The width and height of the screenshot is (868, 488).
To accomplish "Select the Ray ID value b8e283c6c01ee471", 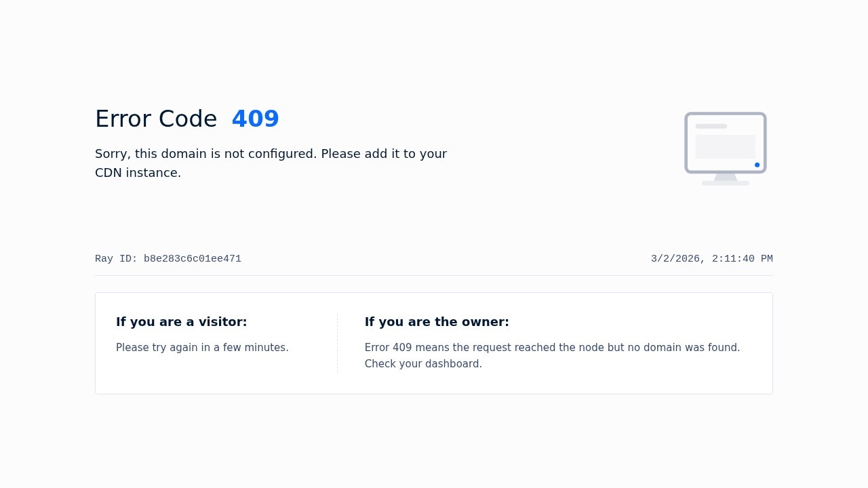I will [193, 259].
